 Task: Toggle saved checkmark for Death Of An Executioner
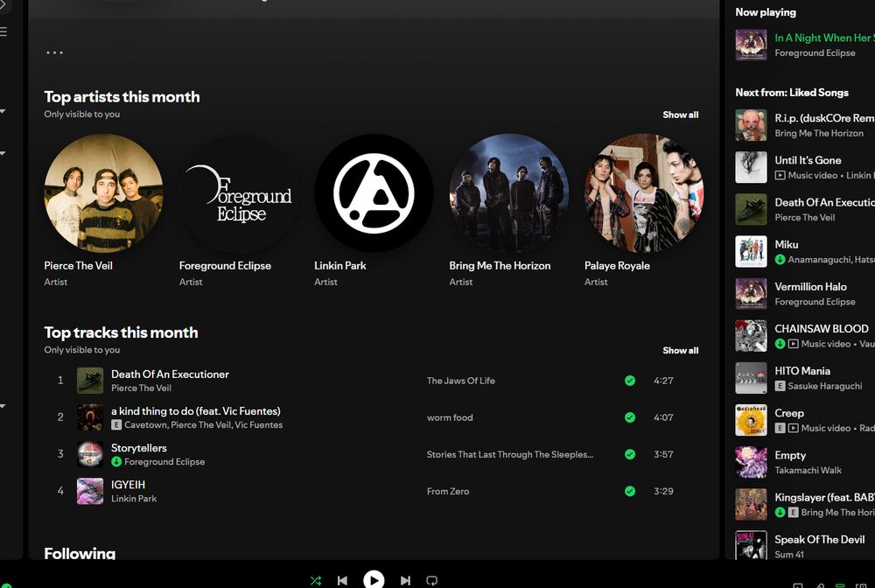coord(630,381)
